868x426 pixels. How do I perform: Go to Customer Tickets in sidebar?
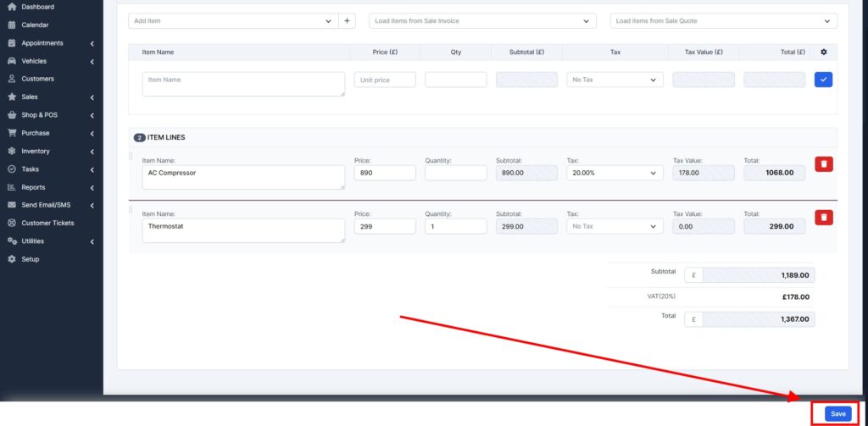47,223
